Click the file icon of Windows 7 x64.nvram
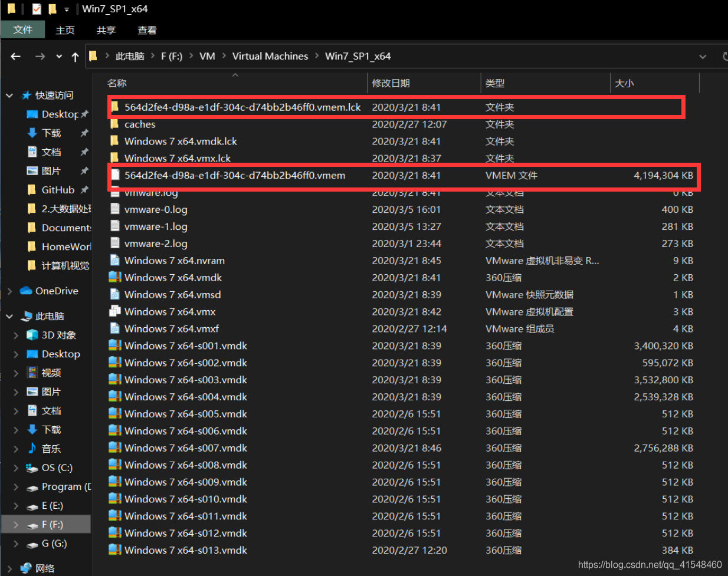The height and width of the screenshot is (576, 728). [x=115, y=261]
